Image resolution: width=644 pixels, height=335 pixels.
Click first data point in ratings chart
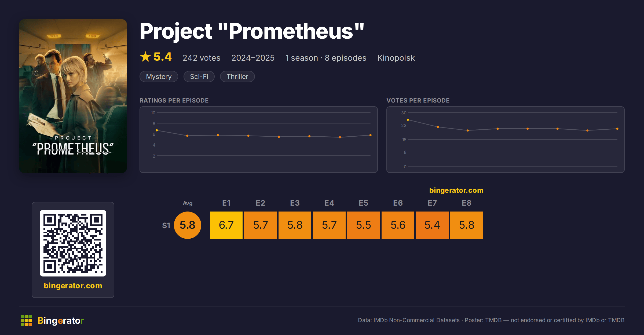click(x=157, y=130)
